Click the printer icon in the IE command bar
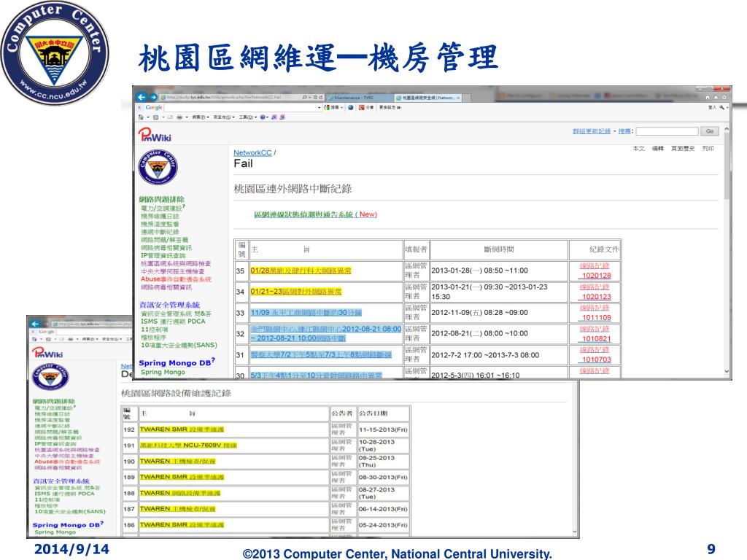The height and width of the screenshot is (560, 747). click(x=179, y=117)
